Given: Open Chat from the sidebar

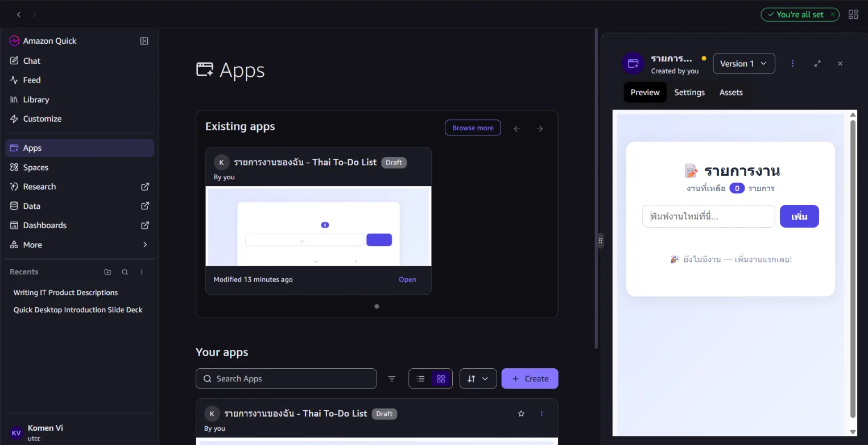Looking at the screenshot, I should coord(80,61).
